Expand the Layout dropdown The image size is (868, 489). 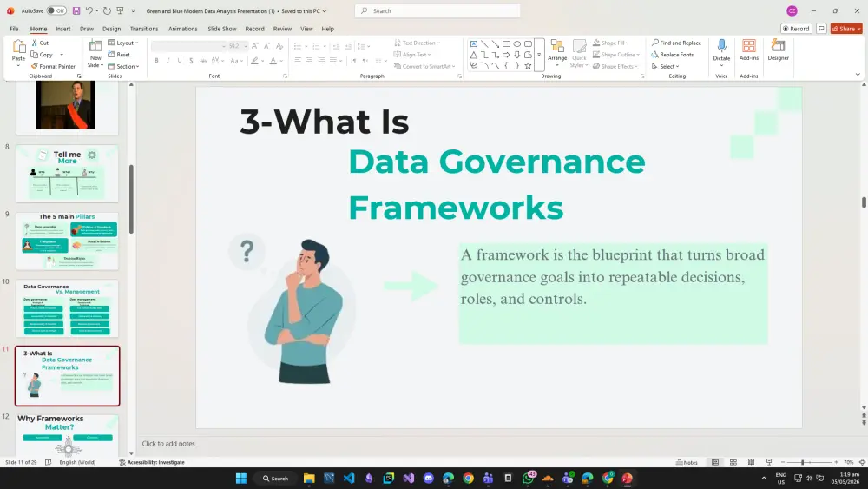(123, 43)
